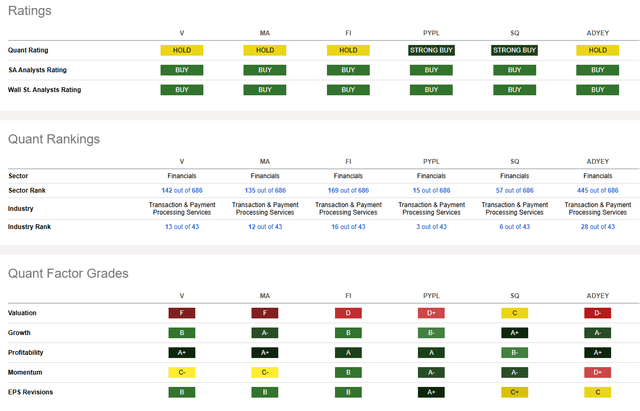Viewport: 640px width, 411px height.
Task: Select PYPL Growth grade B-
Action: pyautogui.click(x=431, y=333)
